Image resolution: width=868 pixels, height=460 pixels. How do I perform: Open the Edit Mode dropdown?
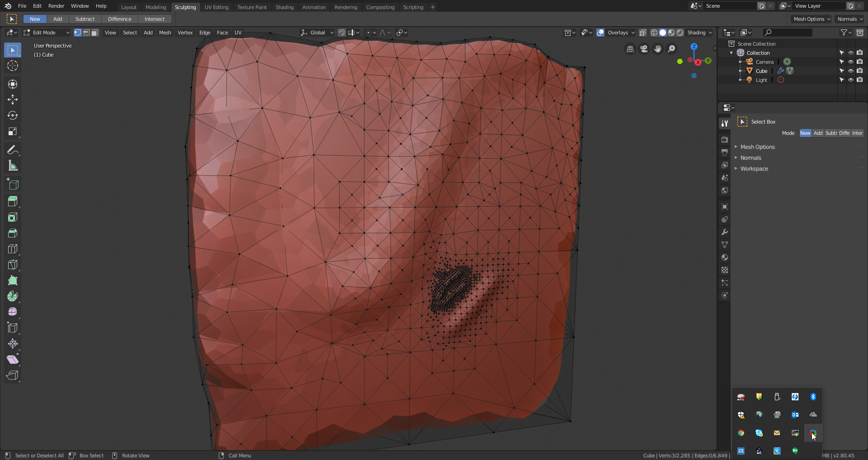pyautogui.click(x=47, y=33)
